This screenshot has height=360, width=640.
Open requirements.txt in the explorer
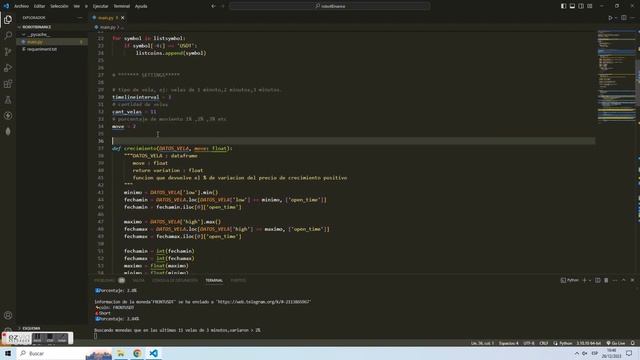coord(51,49)
